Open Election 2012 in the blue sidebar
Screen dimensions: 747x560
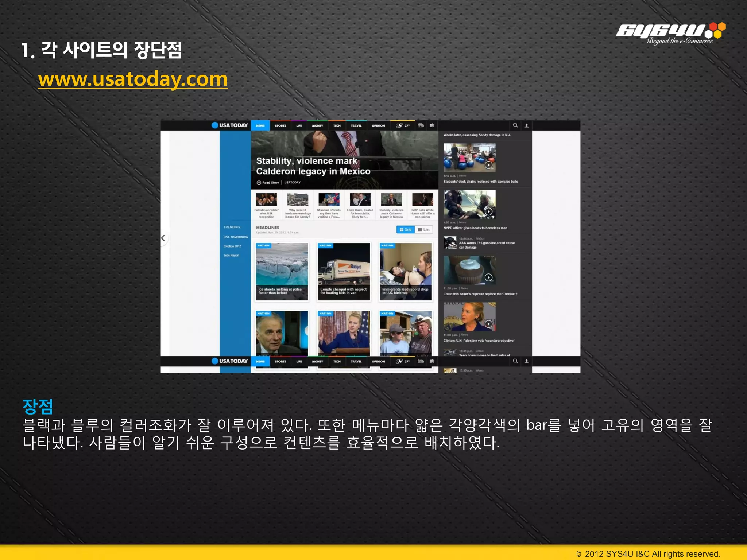[x=232, y=246]
